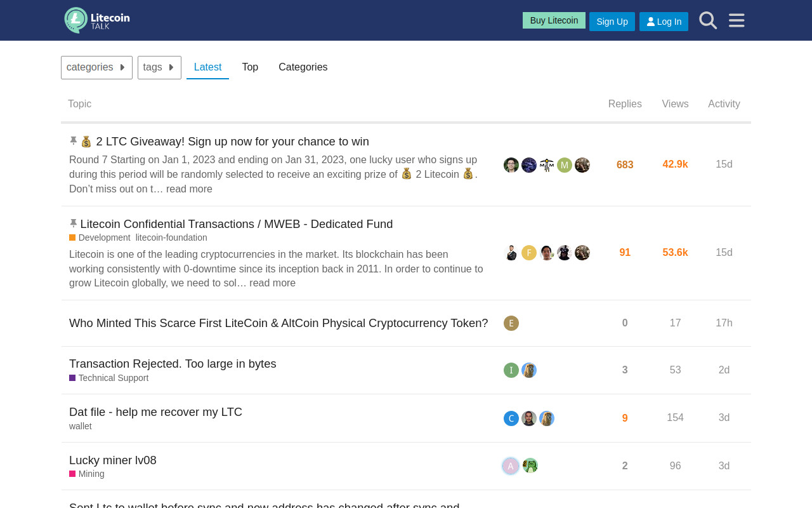Click the E avatar in Who Minted row
The height and width of the screenshot is (508, 812).
click(x=511, y=323)
